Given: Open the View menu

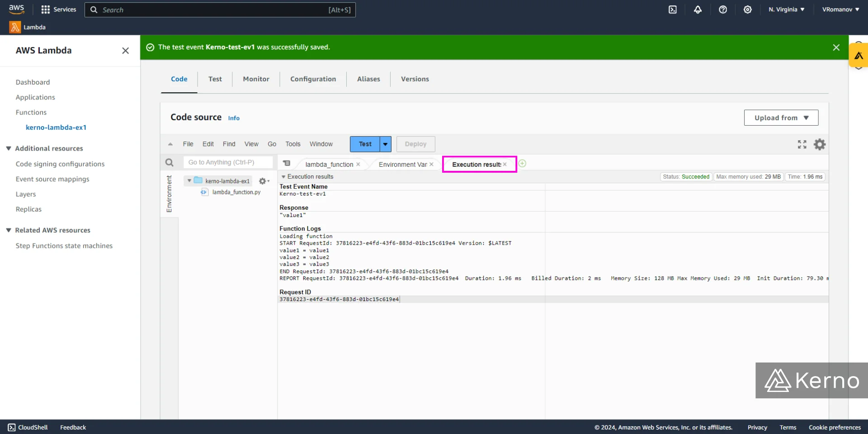Looking at the screenshot, I should pos(251,144).
